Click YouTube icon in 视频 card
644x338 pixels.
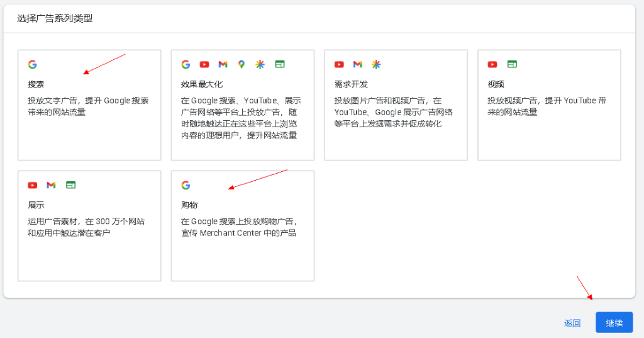click(492, 64)
